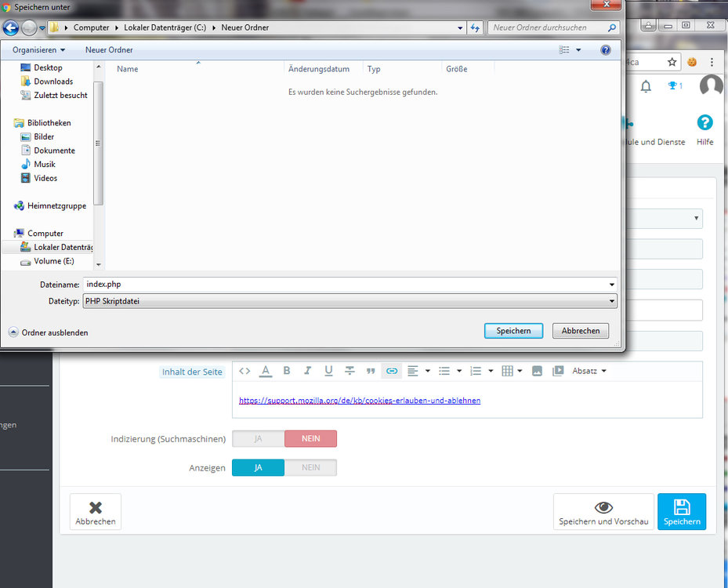
Task: Open the Organisieren menu
Action: click(x=38, y=49)
